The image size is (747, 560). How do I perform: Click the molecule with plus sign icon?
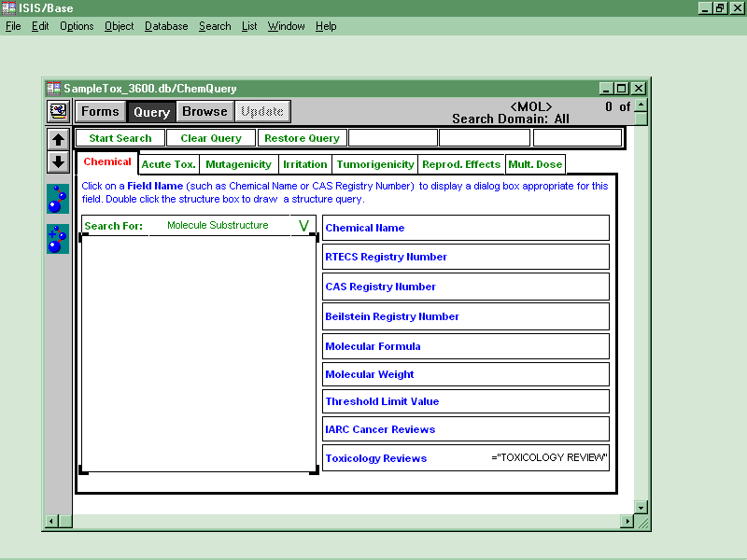click(x=58, y=239)
